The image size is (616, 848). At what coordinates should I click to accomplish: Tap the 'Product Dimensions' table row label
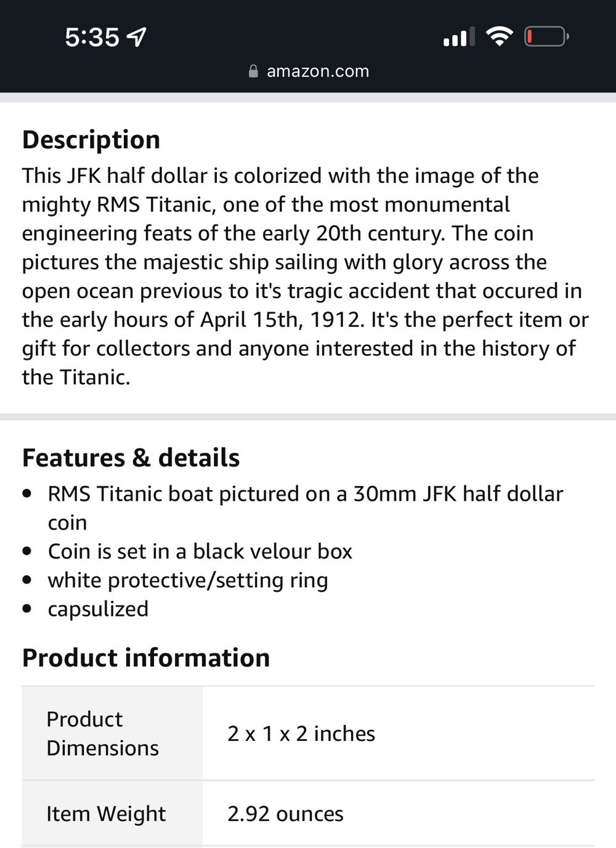click(x=102, y=733)
